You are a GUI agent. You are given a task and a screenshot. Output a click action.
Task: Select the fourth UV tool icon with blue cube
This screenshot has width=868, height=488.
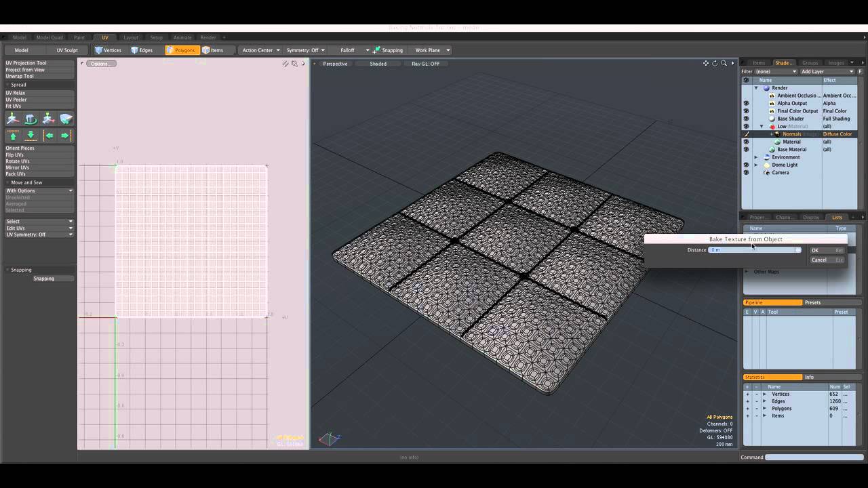point(66,119)
